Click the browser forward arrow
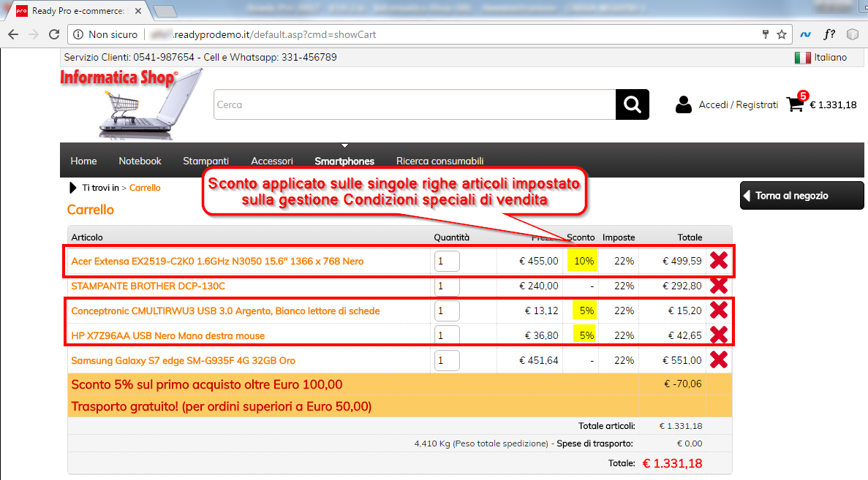Viewport: 868px width, 480px height. point(34,34)
